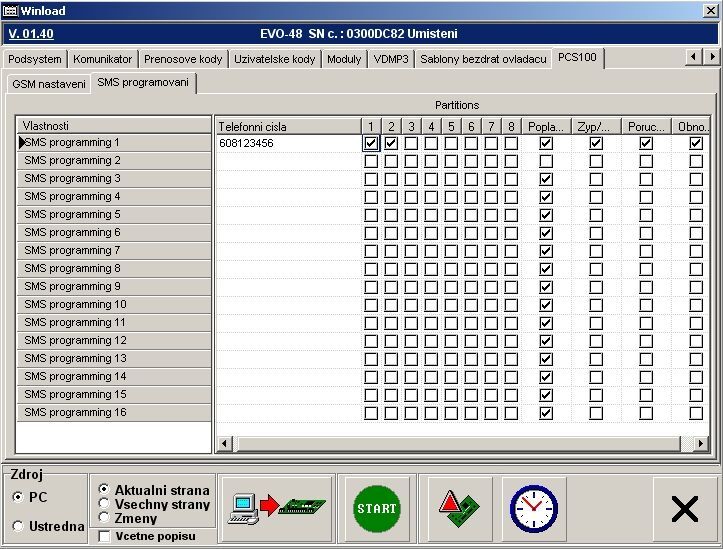Viewport: 723px width, 549px height.
Task: Click phone number field 608123456
Action: 287,143
